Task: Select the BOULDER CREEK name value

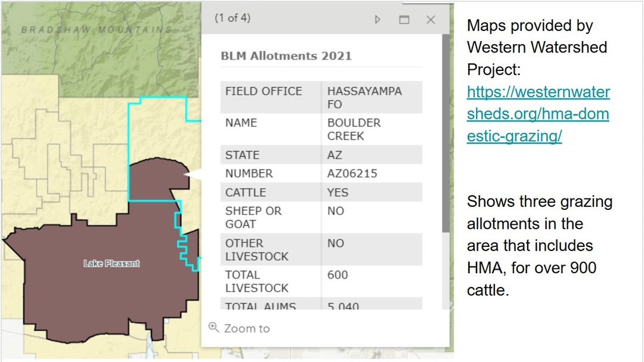Action: point(354,129)
